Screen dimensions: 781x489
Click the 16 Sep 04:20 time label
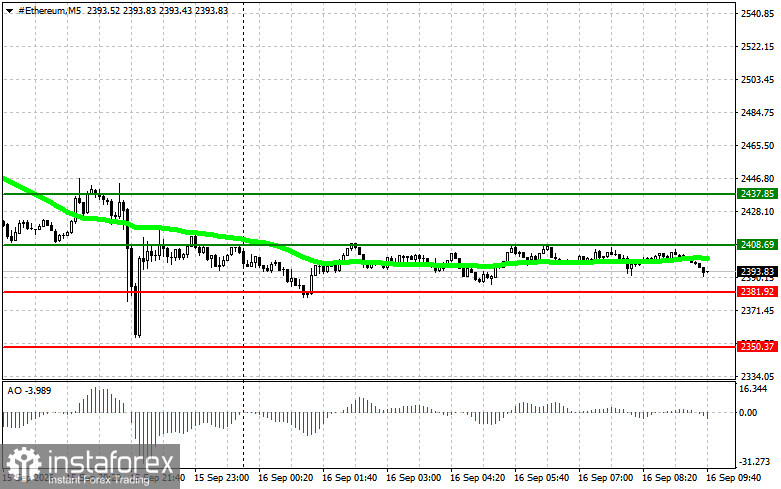[x=477, y=478]
